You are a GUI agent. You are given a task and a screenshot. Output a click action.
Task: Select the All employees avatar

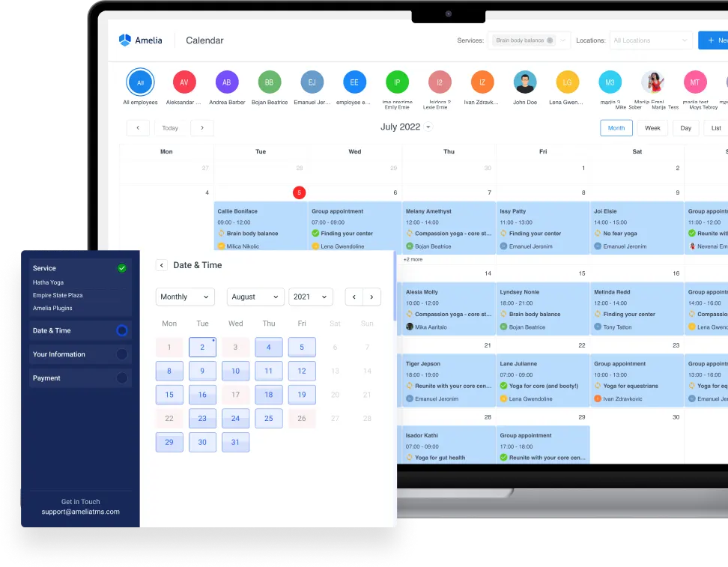(140, 82)
